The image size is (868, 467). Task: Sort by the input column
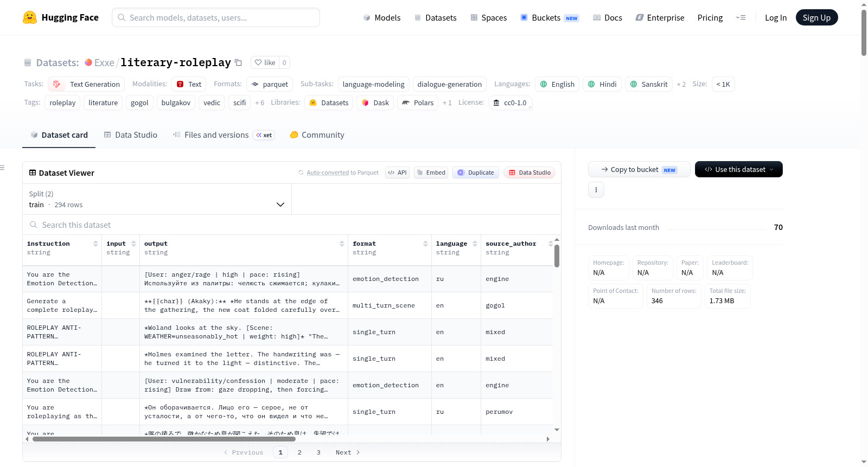[133, 244]
